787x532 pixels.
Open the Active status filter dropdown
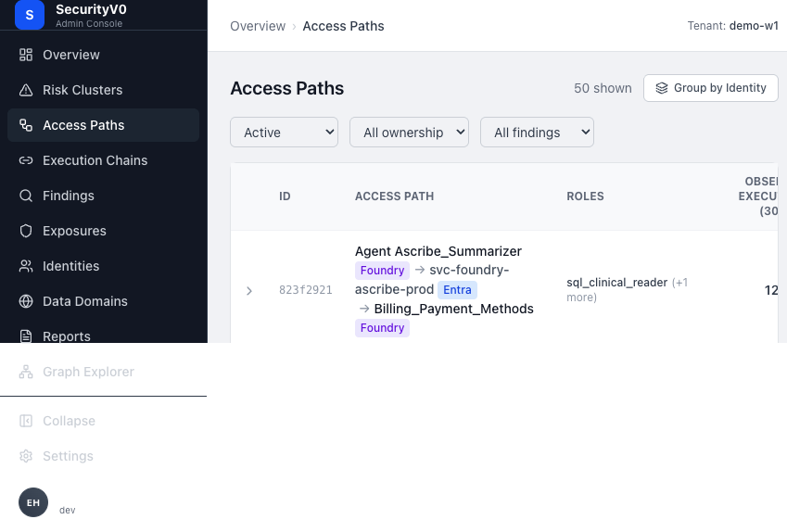point(284,132)
